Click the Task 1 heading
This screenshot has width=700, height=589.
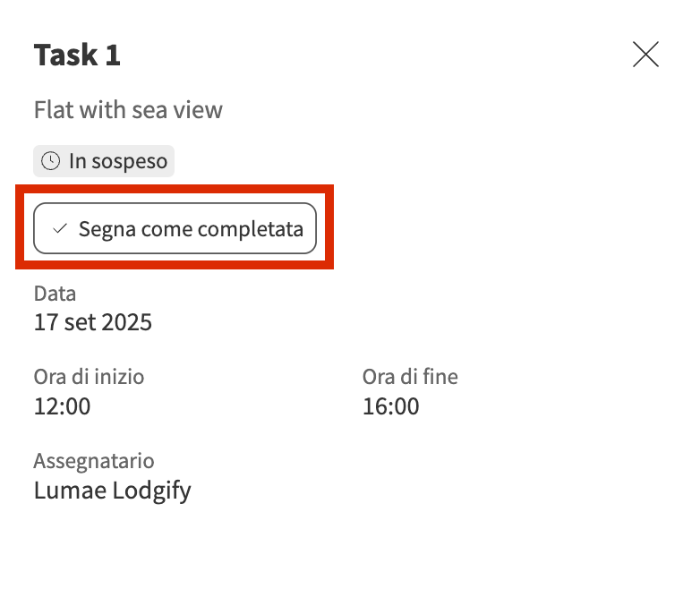77,55
